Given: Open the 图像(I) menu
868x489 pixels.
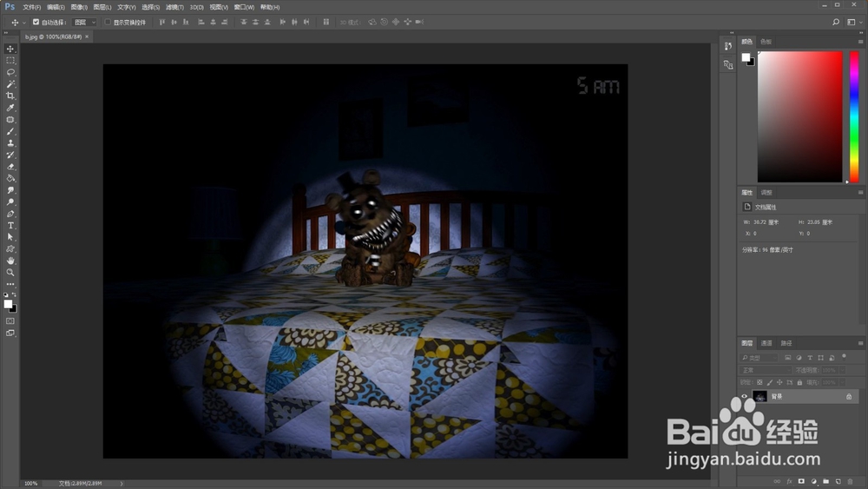Looking at the screenshot, I should pyautogui.click(x=79, y=7).
